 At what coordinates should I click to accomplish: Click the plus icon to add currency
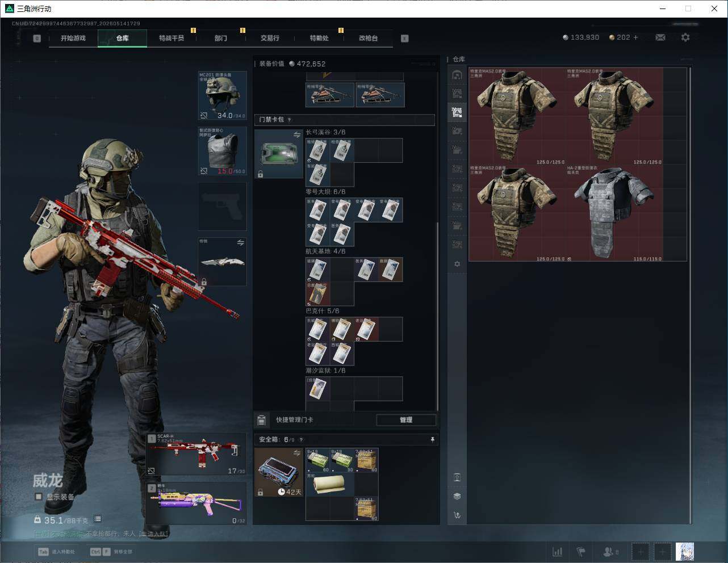pyautogui.click(x=635, y=37)
